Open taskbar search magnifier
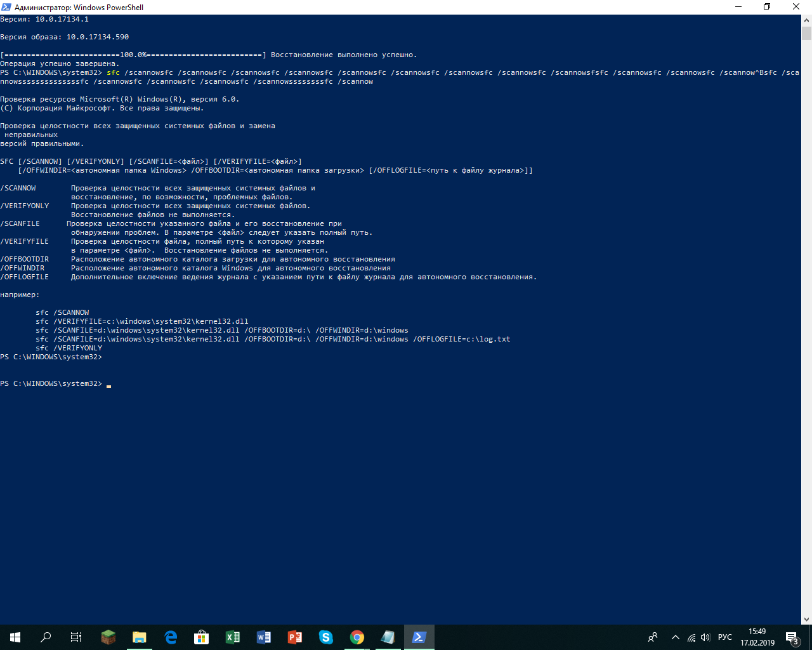 click(x=46, y=637)
